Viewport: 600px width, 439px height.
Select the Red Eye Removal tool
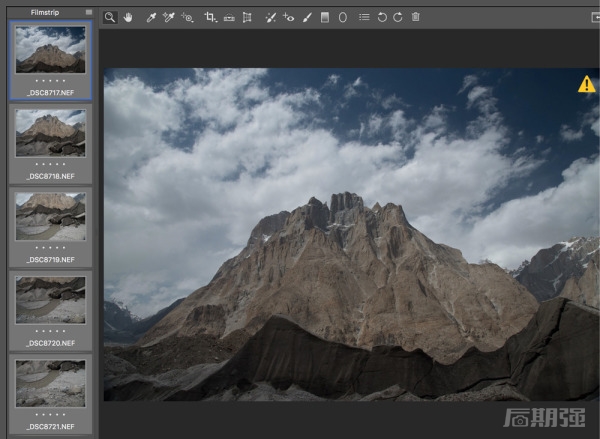pos(288,17)
